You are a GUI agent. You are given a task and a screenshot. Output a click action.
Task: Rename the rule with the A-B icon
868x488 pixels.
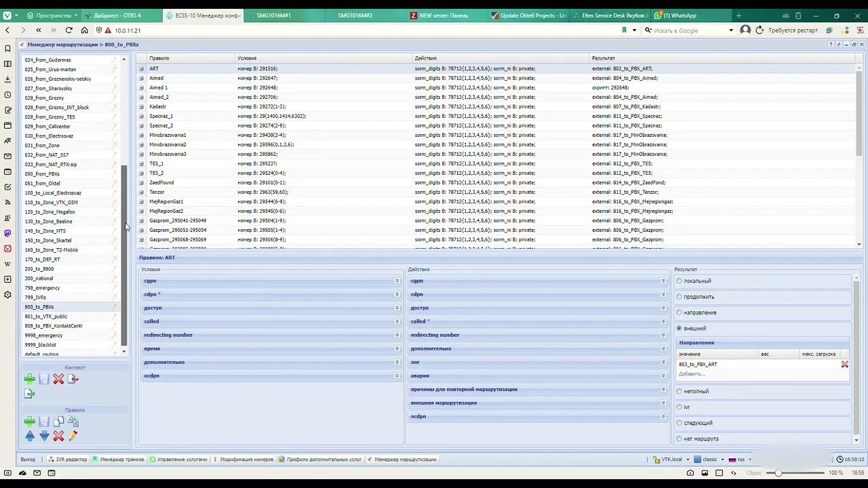click(x=73, y=422)
